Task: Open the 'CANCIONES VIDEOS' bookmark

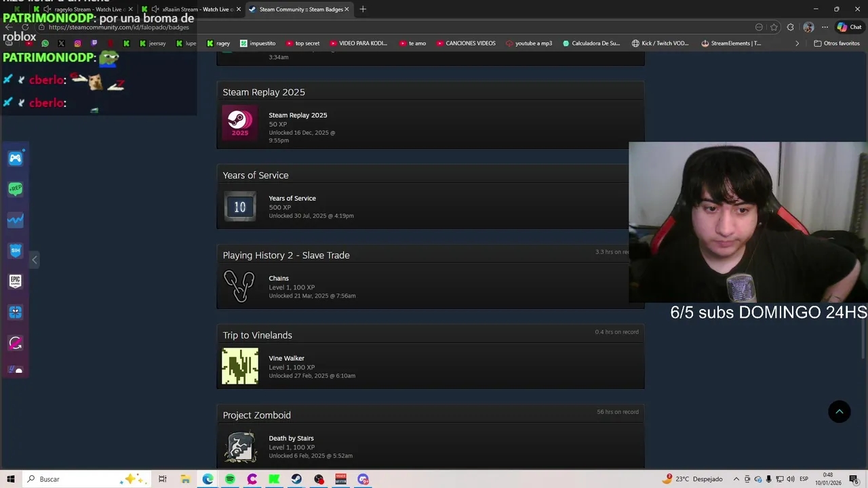Action: pyautogui.click(x=465, y=43)
